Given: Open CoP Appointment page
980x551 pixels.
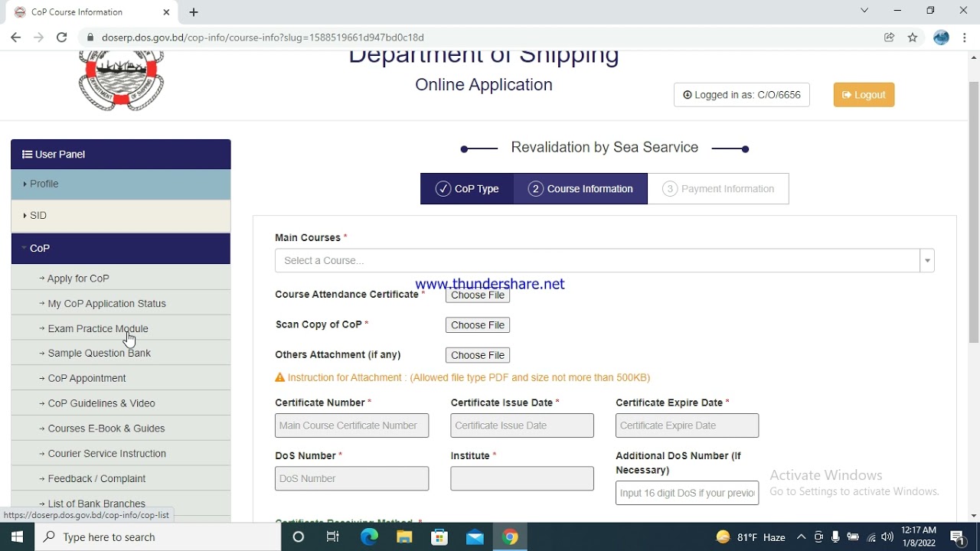Looking at the screenshot, I should (x=87, y=378).
